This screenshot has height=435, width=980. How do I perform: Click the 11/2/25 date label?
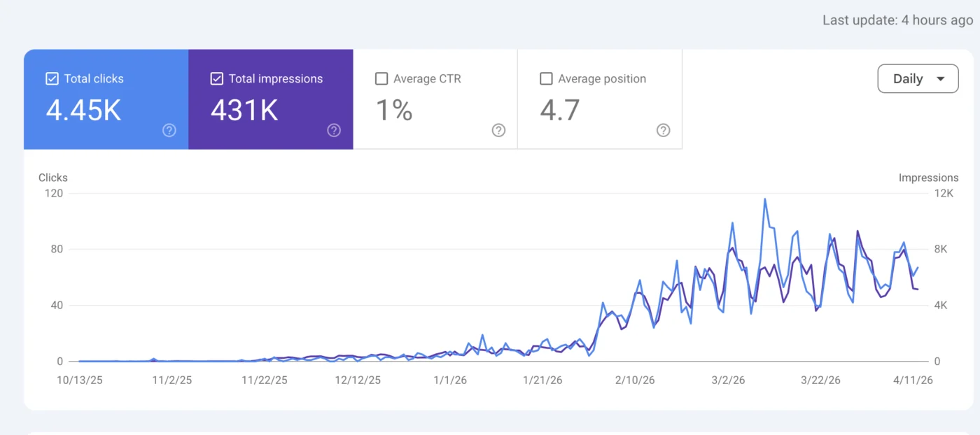(x=171, y=380)
